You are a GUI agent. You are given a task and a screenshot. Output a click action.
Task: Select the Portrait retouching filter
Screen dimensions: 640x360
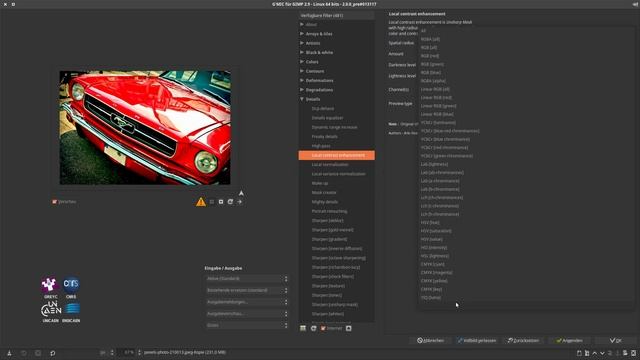329,211
